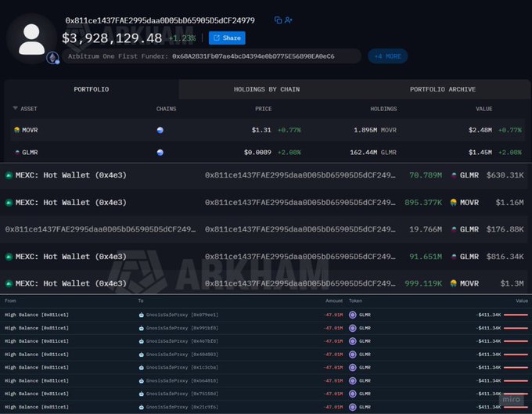Click the Amount column header
The image size is (532, 414).
click(334, 301)
